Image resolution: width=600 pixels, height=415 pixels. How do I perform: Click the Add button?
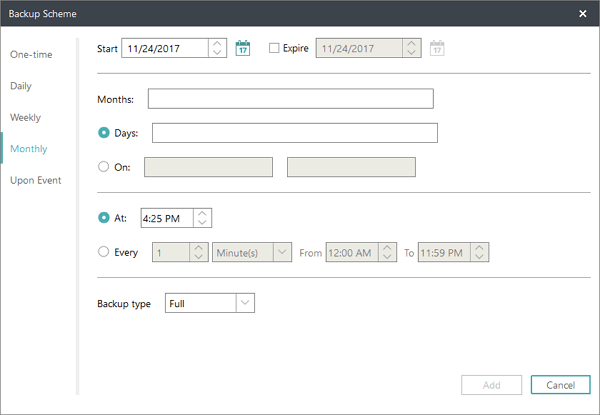click(x=492, y=385)
